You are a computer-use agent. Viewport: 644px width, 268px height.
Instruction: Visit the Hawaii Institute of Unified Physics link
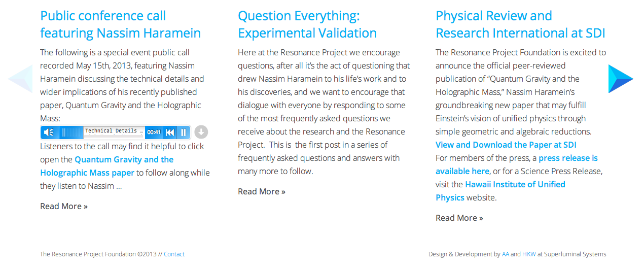(x=500, y=191)
